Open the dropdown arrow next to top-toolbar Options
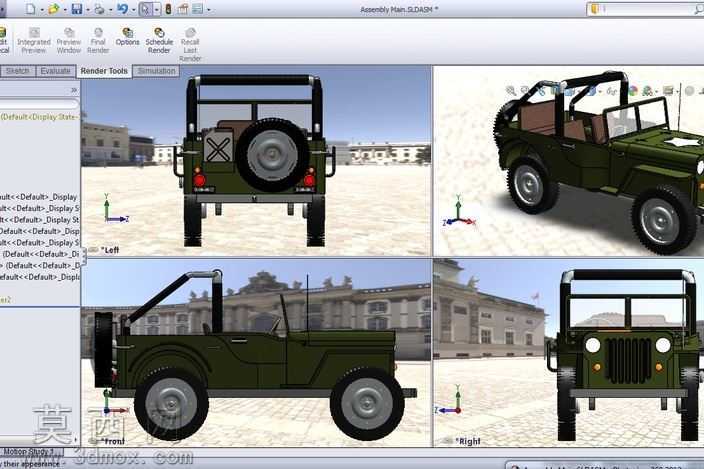704x469 pixels. (208, 9)
